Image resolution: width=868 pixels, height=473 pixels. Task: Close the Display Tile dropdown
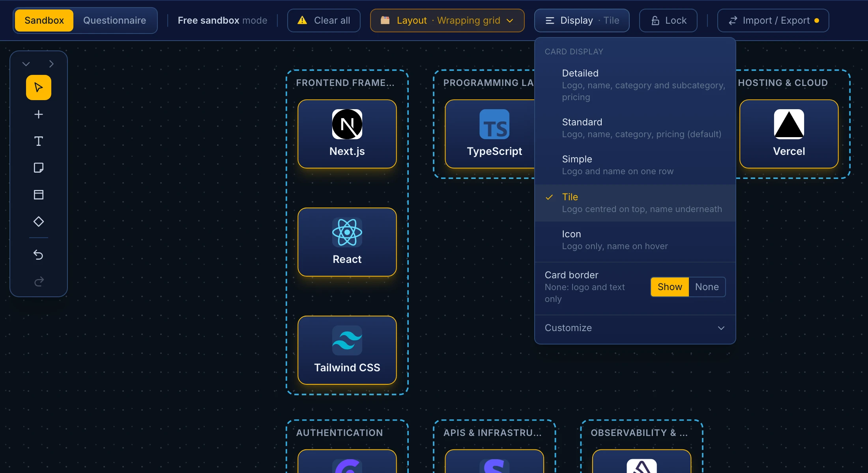(x=582, y=20)
